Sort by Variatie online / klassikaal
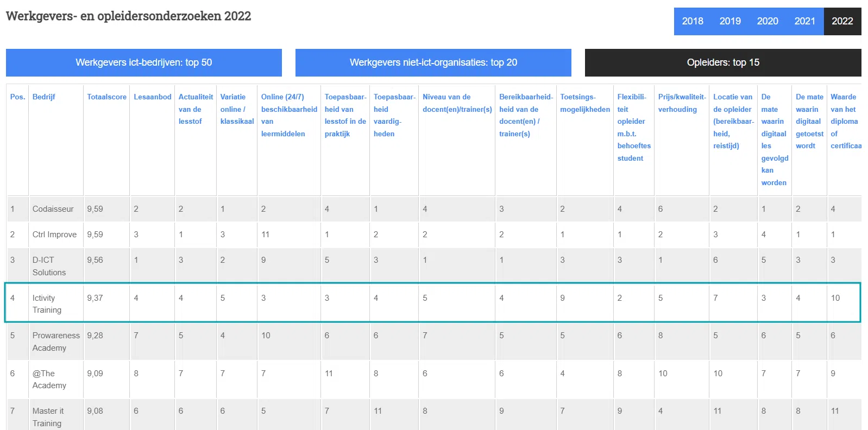 point(237,109)
